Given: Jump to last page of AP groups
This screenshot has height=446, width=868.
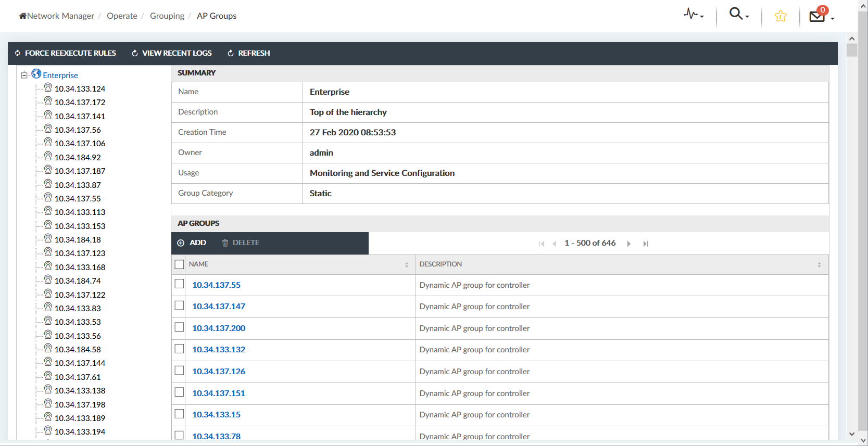Looking at the screenshot, I should pos(646,244).
